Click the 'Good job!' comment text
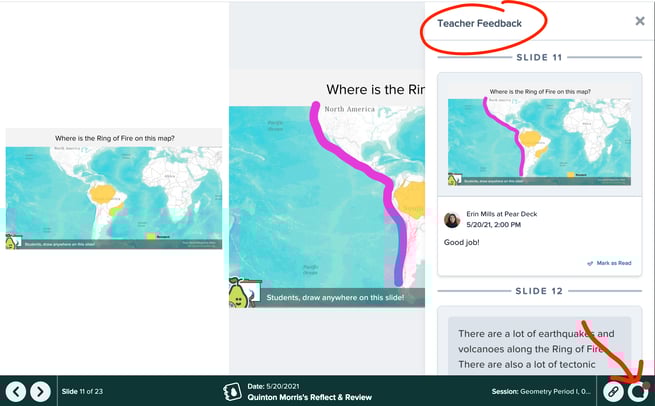This screenshot has width=655, height=406. 462,242
